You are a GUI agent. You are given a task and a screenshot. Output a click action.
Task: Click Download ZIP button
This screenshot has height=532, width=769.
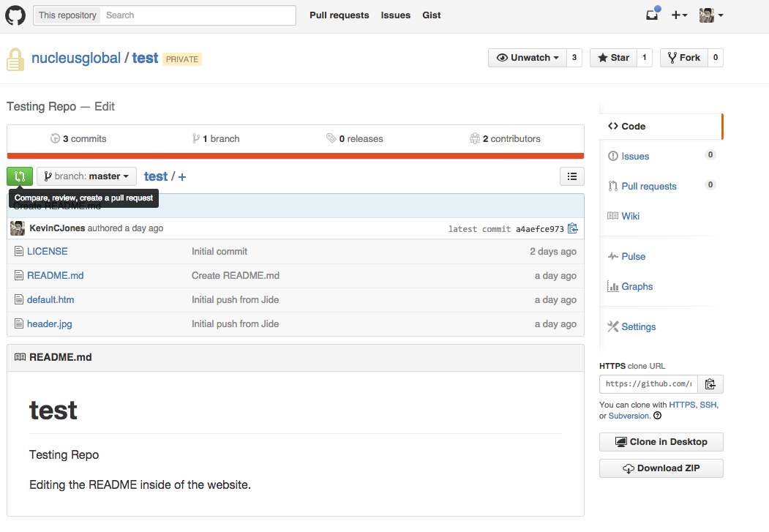[661, 468]
